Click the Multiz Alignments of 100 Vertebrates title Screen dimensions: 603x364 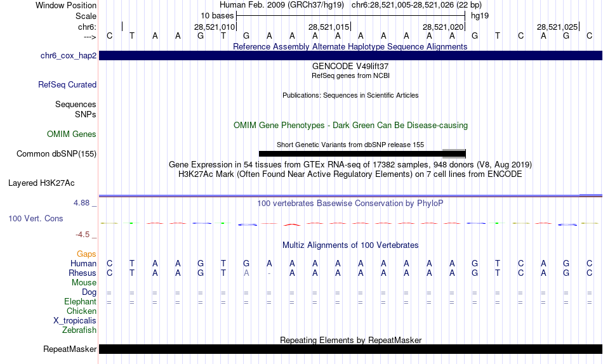pyautogui.click(x=350, y=245)
